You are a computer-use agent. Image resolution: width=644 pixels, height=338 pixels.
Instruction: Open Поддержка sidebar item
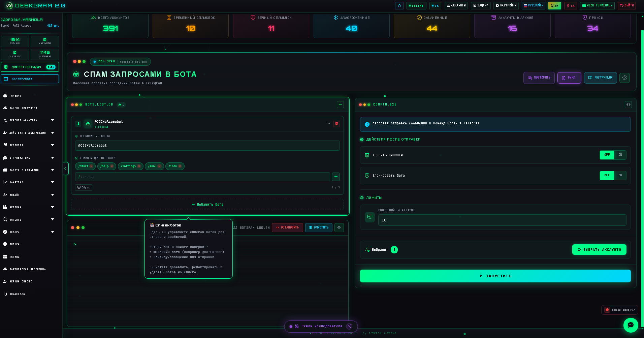pyautogui.click(x=17, y=294)
